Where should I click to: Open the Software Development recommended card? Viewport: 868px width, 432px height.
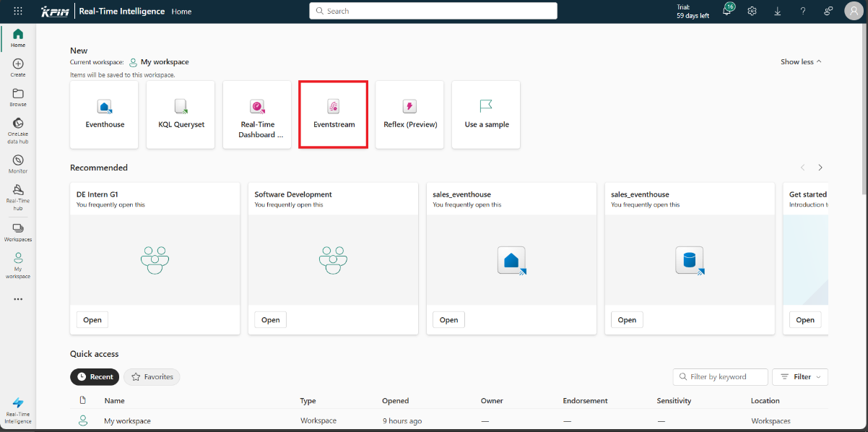tap(333, 259)
